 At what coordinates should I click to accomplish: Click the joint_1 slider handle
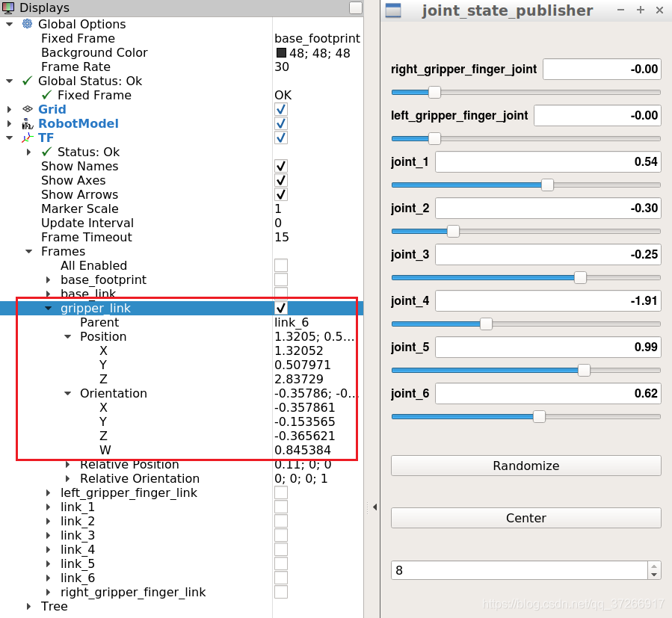click(547, 185)
